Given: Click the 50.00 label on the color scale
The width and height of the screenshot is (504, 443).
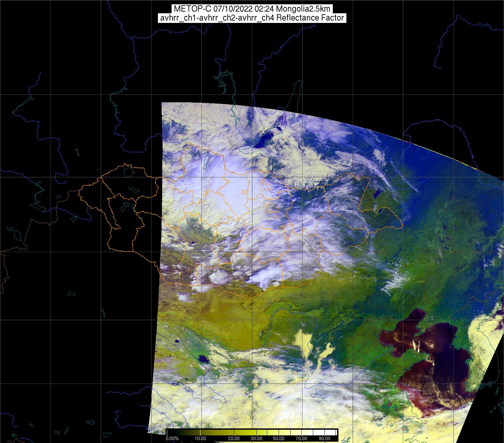Looking at the screenshot, I should (279, 438).
